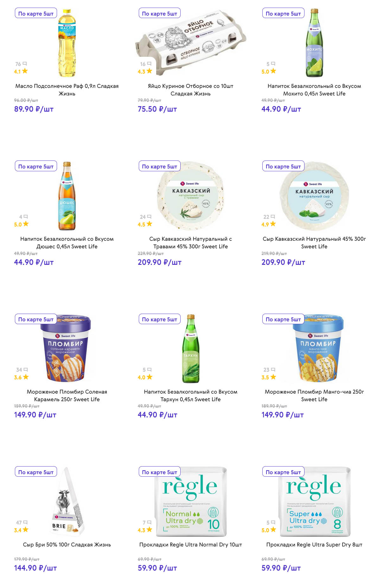Image resolution: width=384 pixels, height=588 pixels.
Task: Click 'По карте 5шт' badge on Mojito drink
Action: 283,13
